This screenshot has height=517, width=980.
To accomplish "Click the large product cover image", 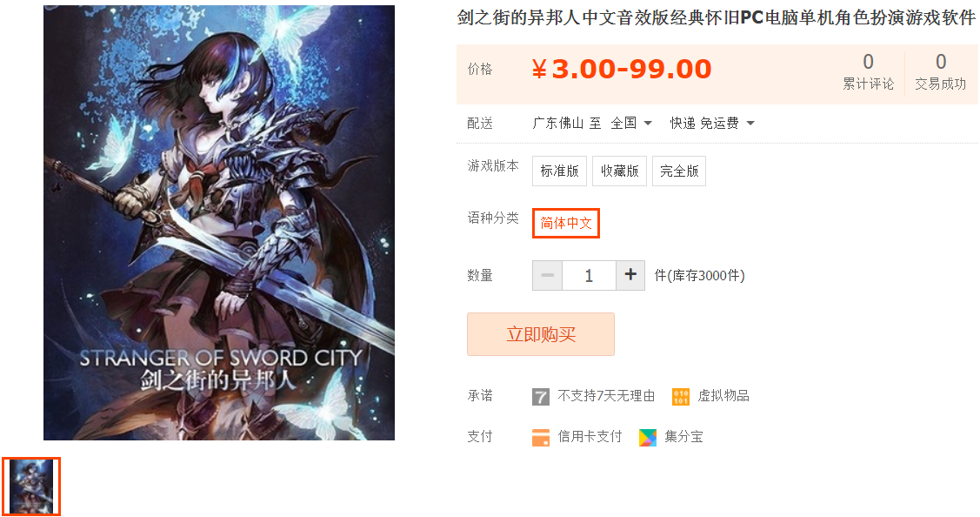I will pyautogui.click(x=219, y=223).
